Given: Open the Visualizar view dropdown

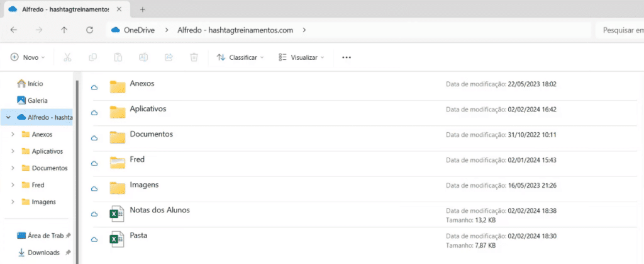Looking at the screenshot, I should click(x=301, y=57).
